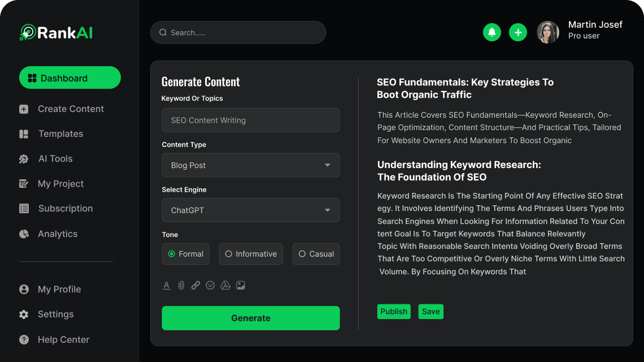The height and width of the screenshot is (362, 644).
Task: Open the Templates sidebar item
Action: click(x=60, y=134)
